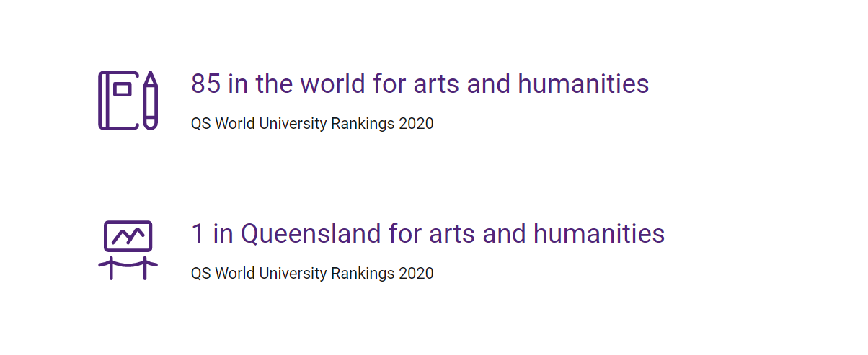
Task: Click the small label rectangle on notebook cover
Action: 123,89
